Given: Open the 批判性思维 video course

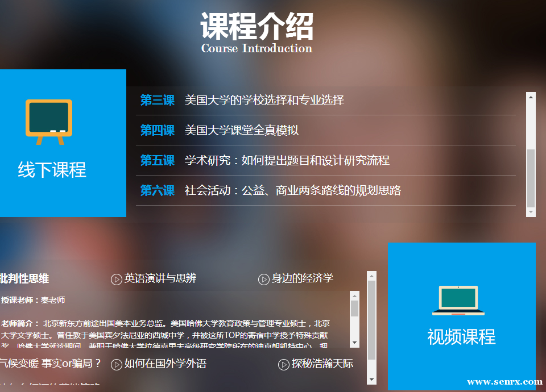Looking at the screenshot, I should [x=24, y=278].
